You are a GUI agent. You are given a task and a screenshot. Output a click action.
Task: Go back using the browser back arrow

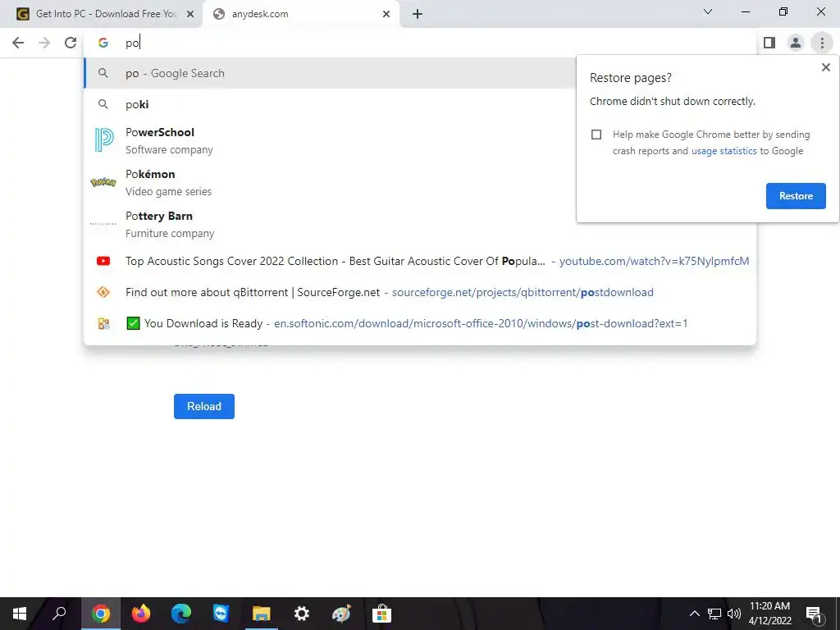click(18, 43)
